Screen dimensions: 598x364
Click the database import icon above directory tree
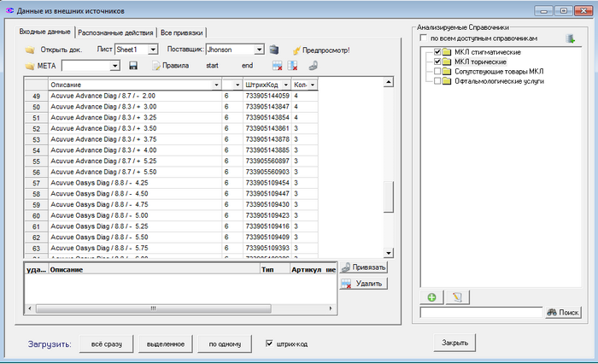570,38
